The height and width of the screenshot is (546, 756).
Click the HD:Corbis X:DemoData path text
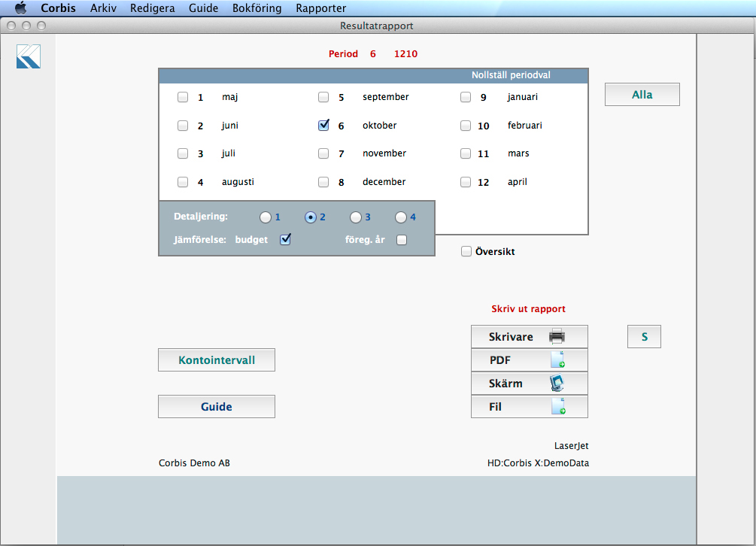tap(538, 463)
